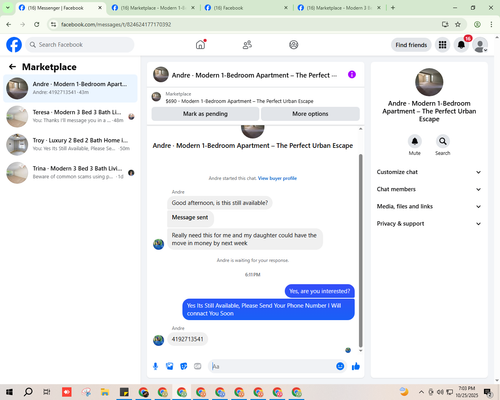
Task: Expand Customize chat section
Action: [x=429, y=172]
